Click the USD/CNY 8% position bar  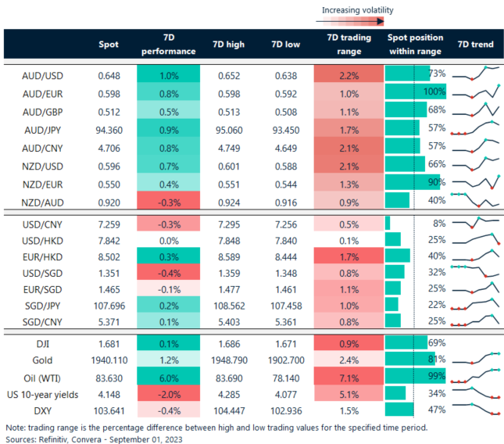pyautogui.click(x=388, y=223)
